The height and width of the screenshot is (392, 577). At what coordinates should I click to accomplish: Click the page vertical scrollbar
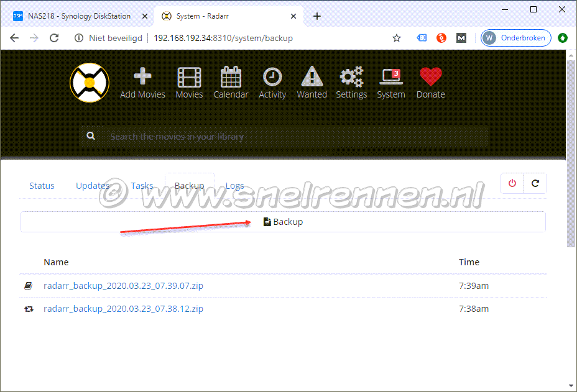point(571,153)
